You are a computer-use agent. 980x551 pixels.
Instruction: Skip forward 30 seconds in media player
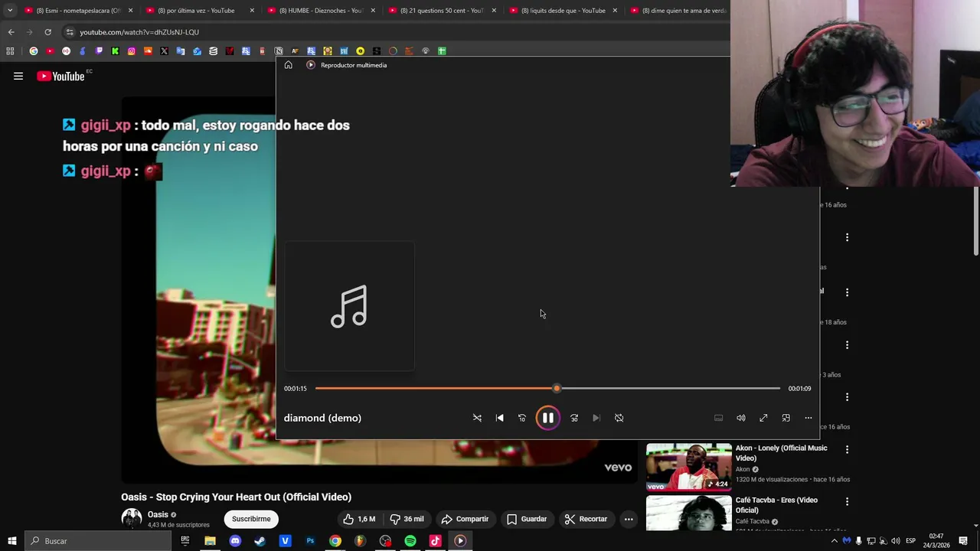tap(574, 418)
